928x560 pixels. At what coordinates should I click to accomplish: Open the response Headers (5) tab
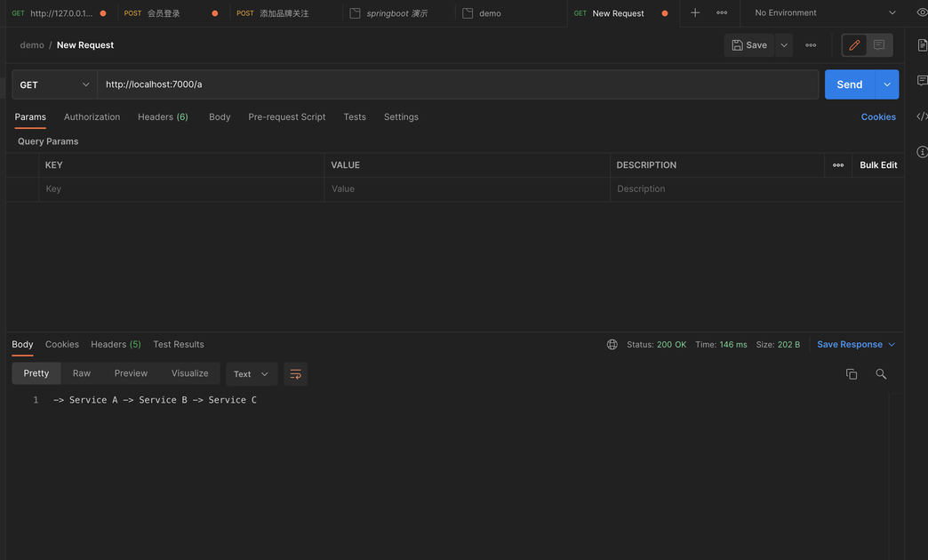pyautogui.click(x=116, y=345)
